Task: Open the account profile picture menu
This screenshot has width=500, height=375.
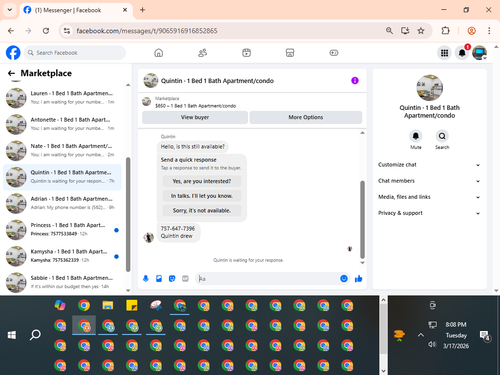Action: [479, 53]
